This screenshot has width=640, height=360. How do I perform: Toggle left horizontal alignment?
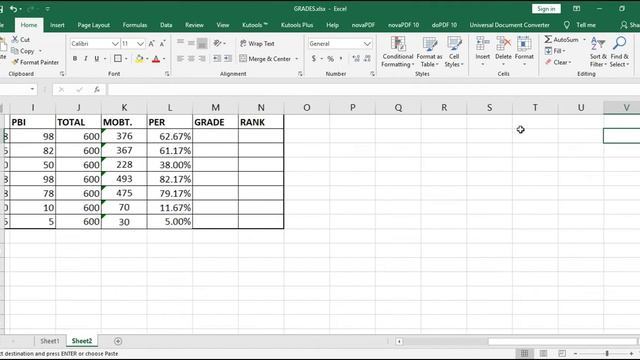(x=180, y=59)
